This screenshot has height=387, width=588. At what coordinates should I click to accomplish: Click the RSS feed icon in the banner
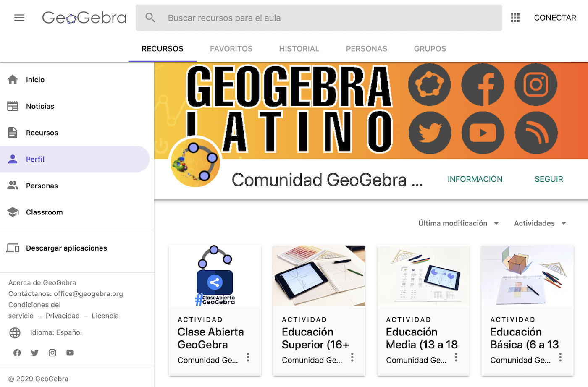pyautogui.click(x=536, y=133)
